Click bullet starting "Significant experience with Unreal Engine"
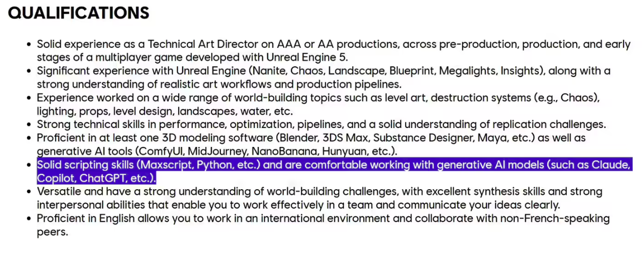This screenshot has width=644, height=254. (x=324, y=77)
